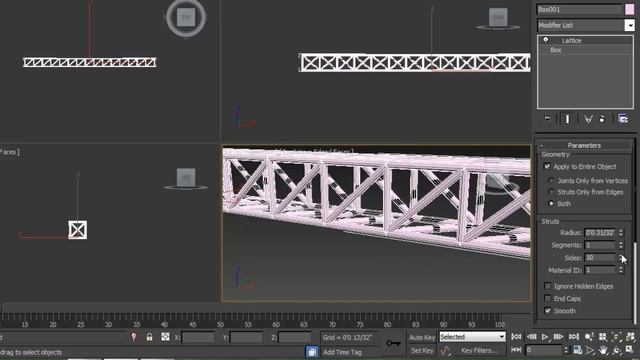Click the command panel vertical scrollbar

click(635, 282)
